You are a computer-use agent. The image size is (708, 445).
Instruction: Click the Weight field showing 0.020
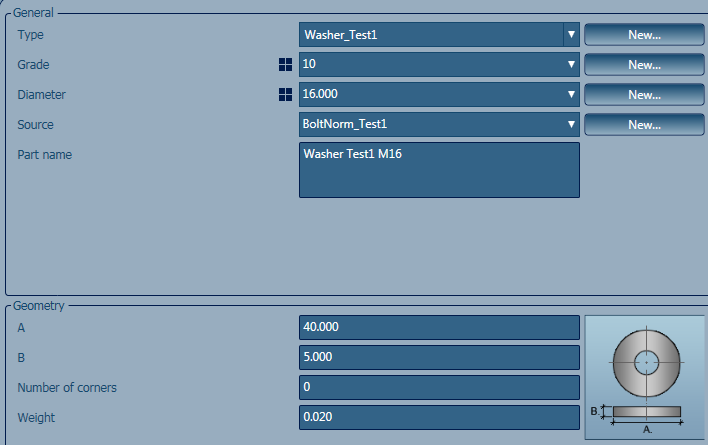tap(439, 417)
